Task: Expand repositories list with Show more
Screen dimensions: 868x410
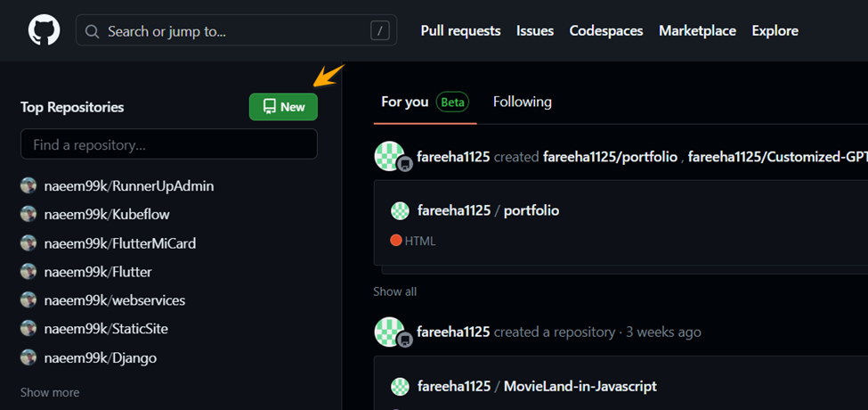Action: coord(50,392)
